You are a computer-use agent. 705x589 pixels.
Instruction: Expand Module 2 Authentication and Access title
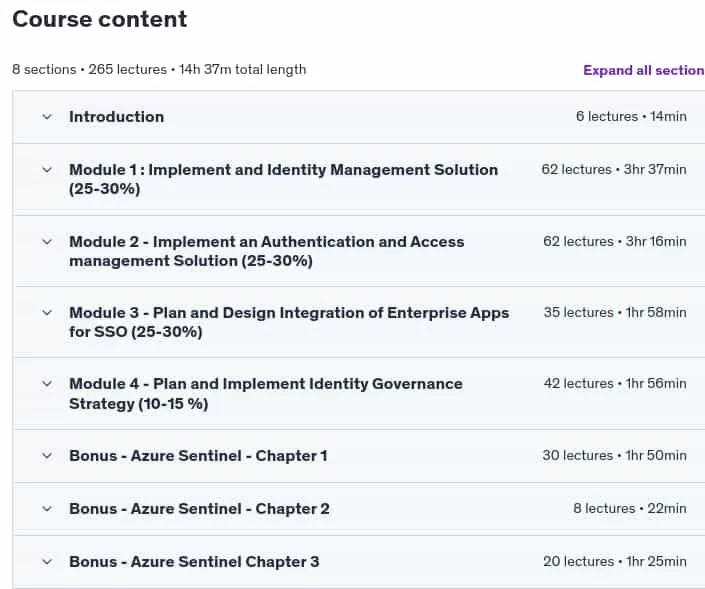pos(267,251)
